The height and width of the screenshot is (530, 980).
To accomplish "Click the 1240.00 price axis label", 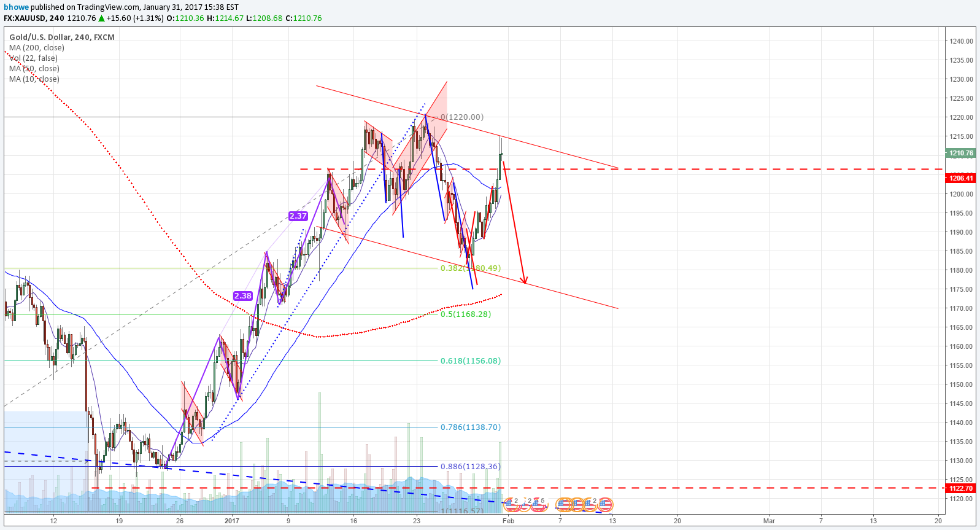I will (961, 41).
